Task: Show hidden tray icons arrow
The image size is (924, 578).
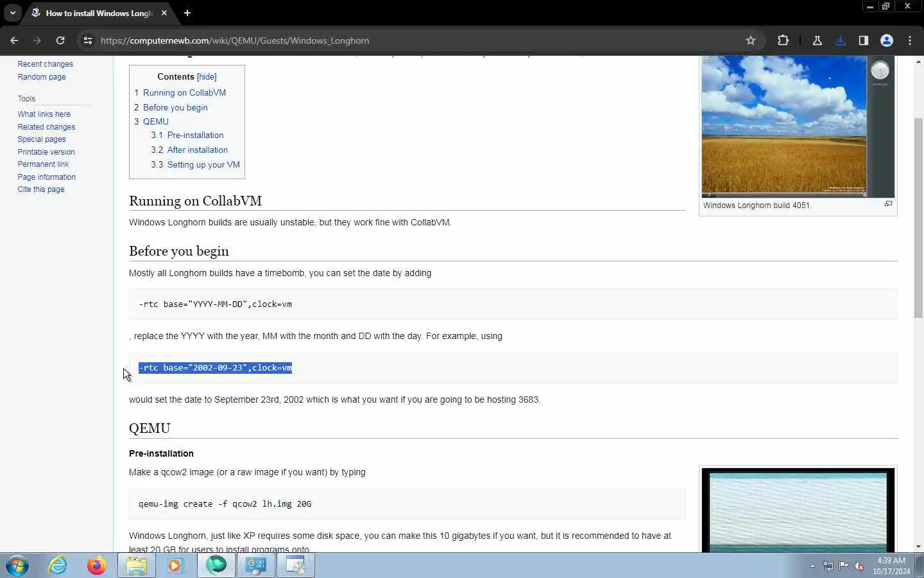Action: [812, 566]
